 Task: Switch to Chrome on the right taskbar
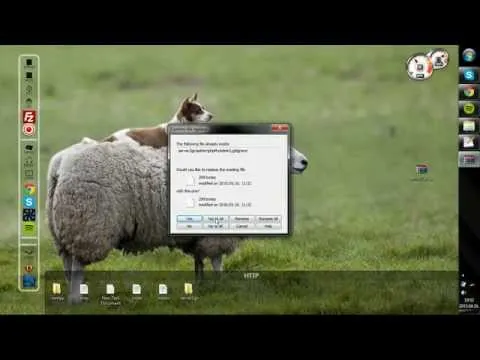[469, 92]
